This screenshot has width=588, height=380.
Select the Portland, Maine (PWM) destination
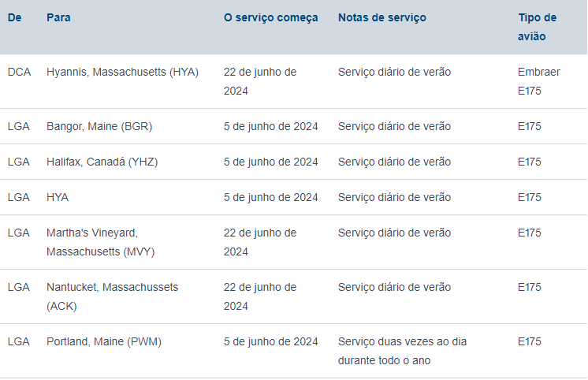pyautogui.click(x=104, y=341)
